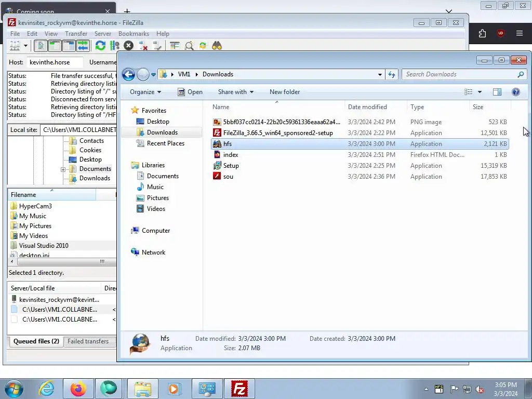Open directory listing filters in FileZilla

point(175,46)
